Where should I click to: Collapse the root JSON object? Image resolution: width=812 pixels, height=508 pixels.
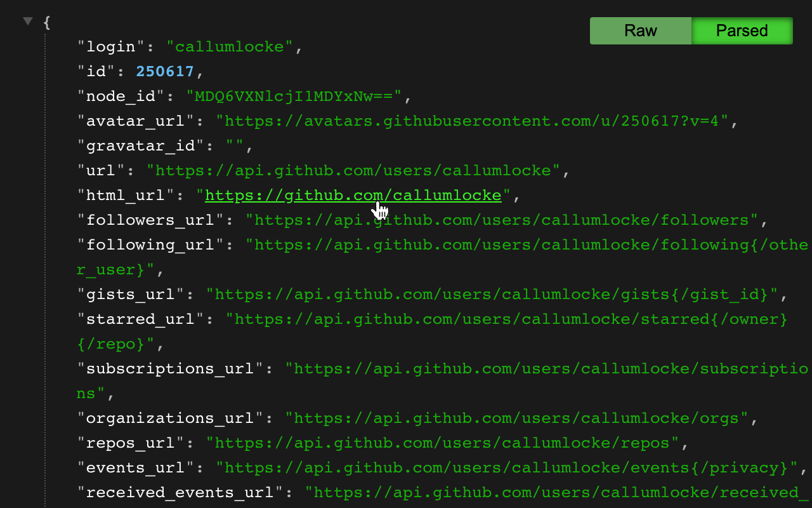point(27,21)
